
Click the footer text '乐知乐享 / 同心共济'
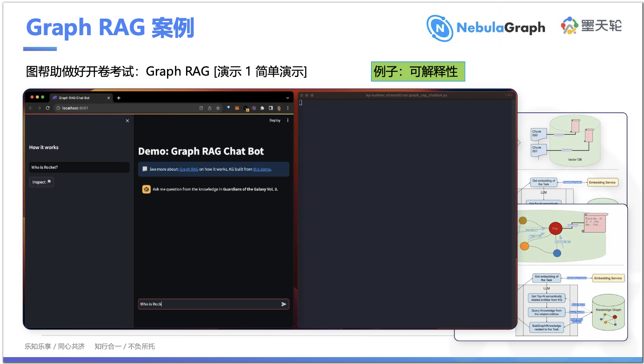(55, 347)
